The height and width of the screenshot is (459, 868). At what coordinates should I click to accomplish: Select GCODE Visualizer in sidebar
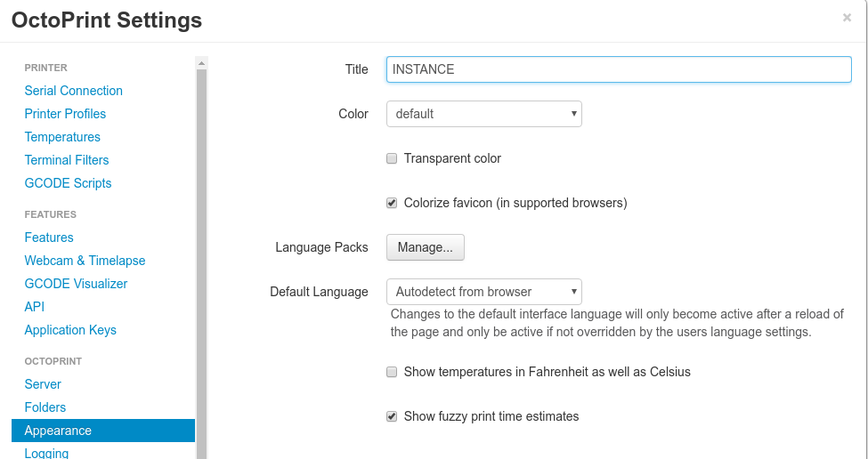[x=76, y=284]
